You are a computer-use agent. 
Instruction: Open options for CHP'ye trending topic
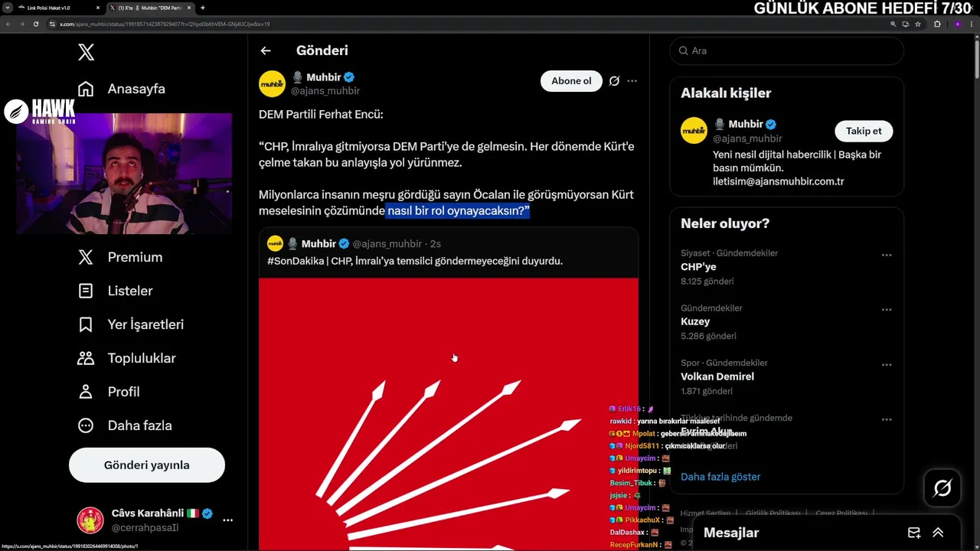click(x=887, y=255)
